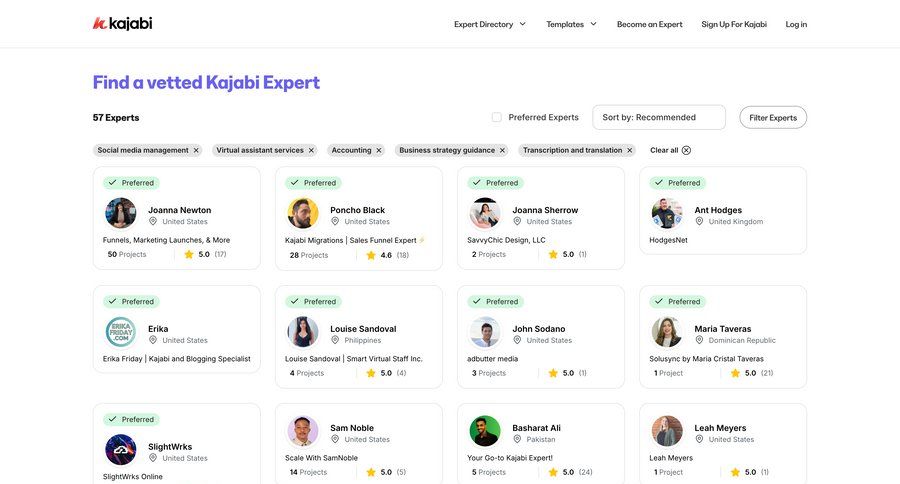Enable the Preferred Experts checkbox
The height and width of the screenshot is (484, 900).
(497, 117)
